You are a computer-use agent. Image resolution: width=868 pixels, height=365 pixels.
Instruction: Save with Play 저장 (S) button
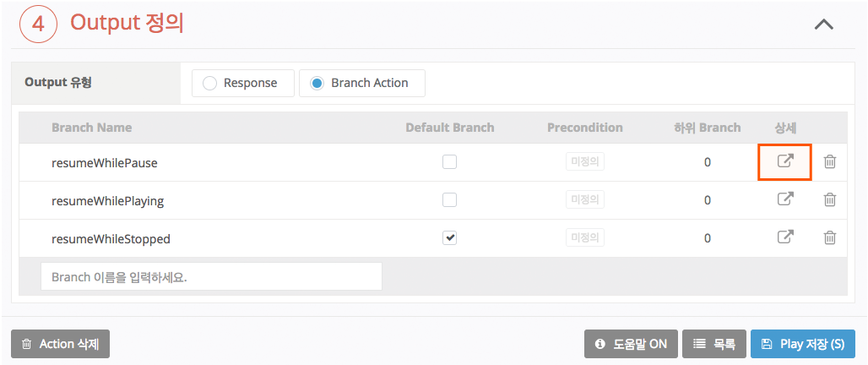802,344
